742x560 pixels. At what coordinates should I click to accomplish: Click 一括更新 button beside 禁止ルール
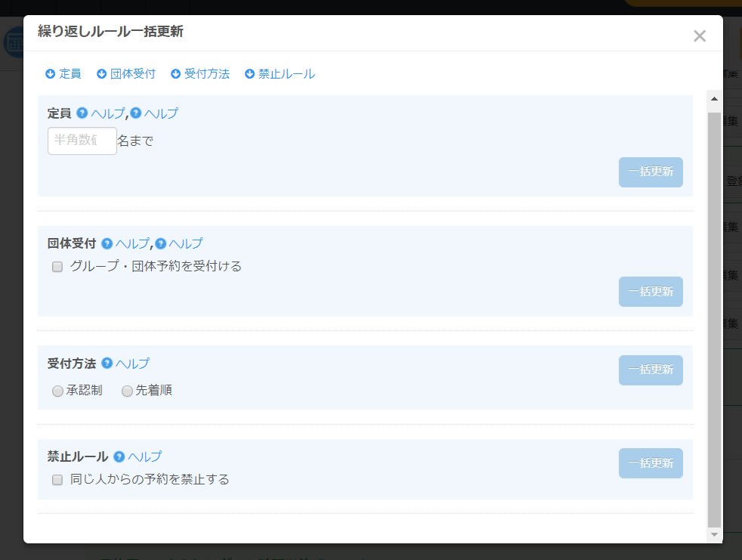click(651, 463)
